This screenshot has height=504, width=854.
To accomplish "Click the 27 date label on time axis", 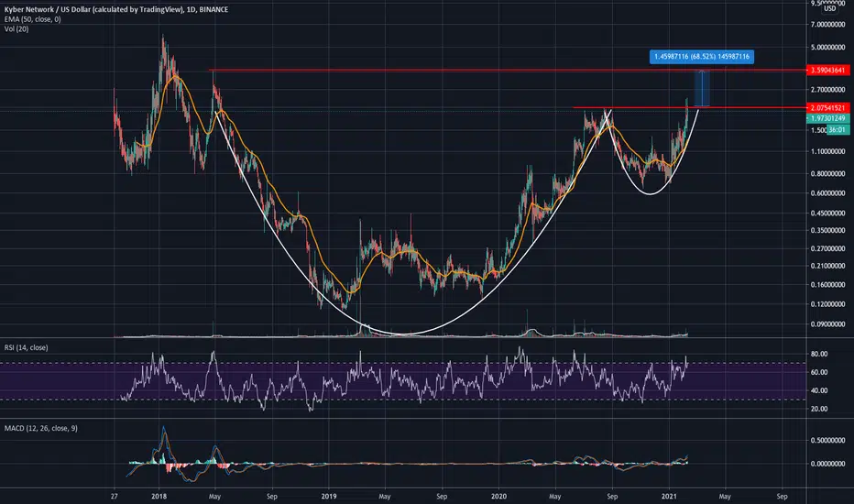I will tap(114, 497).
